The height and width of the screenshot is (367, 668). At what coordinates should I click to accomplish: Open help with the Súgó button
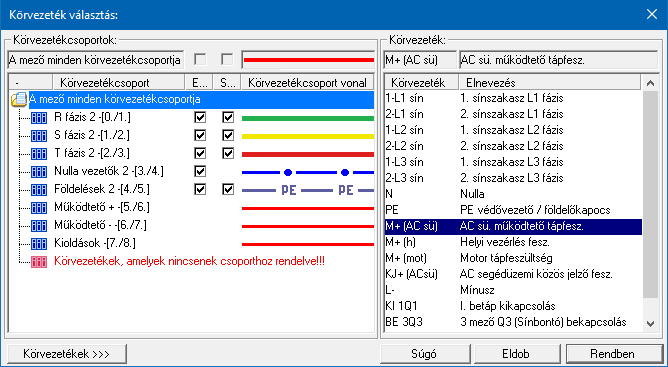point(426,354)
